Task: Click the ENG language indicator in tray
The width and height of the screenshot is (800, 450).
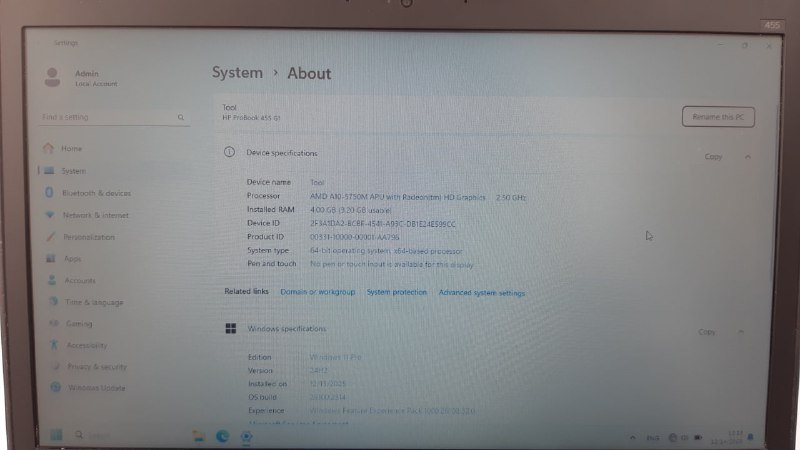Action: coord(653,438)
